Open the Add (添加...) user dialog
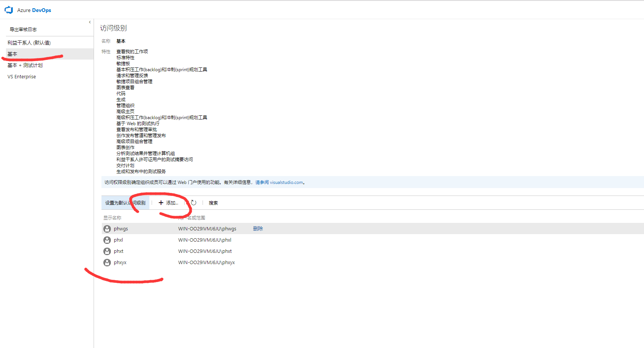The height and width of the screenshot is (348, 644). point(168,203)
